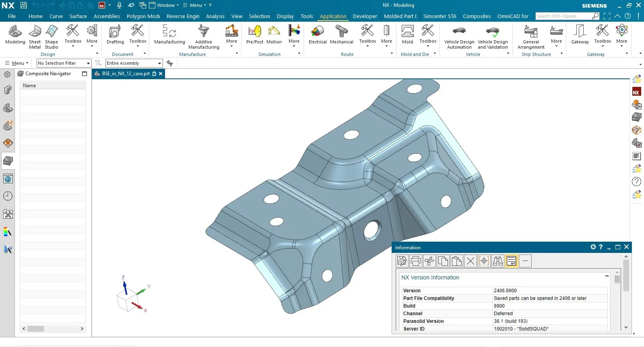Image resolution: width=644 pixels, height=347 pixels.
Task: Launch Additive Manufacturing application
Action: [x=204, y=37]
